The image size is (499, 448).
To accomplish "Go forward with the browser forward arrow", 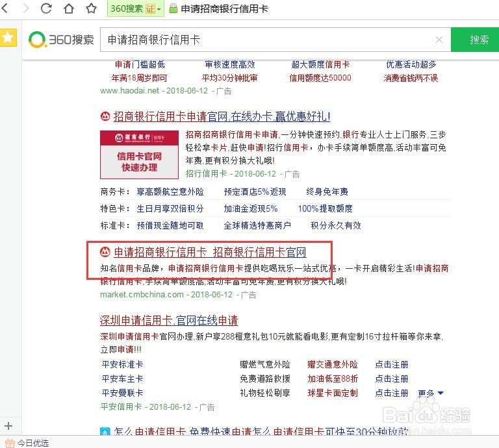I will point(26,8).
